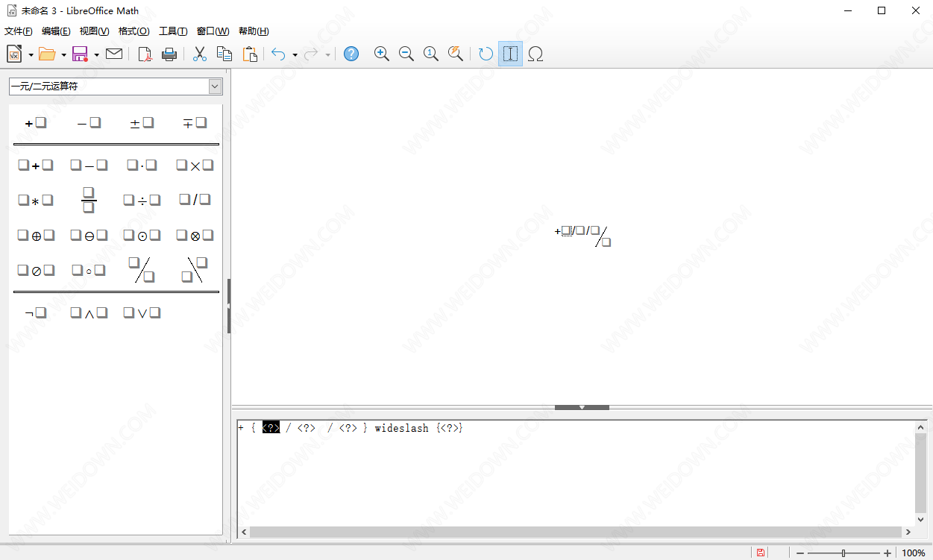
Task: Open the 窗口(W) menu
Action: pyautogui.click(x=213, y=31)
